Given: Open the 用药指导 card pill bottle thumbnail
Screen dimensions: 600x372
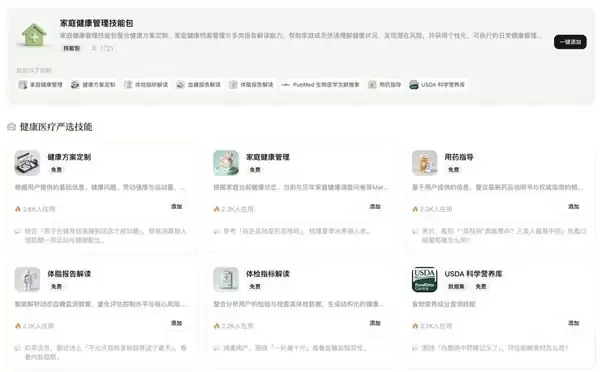Looking at the screenshot, I should [424, 163].
